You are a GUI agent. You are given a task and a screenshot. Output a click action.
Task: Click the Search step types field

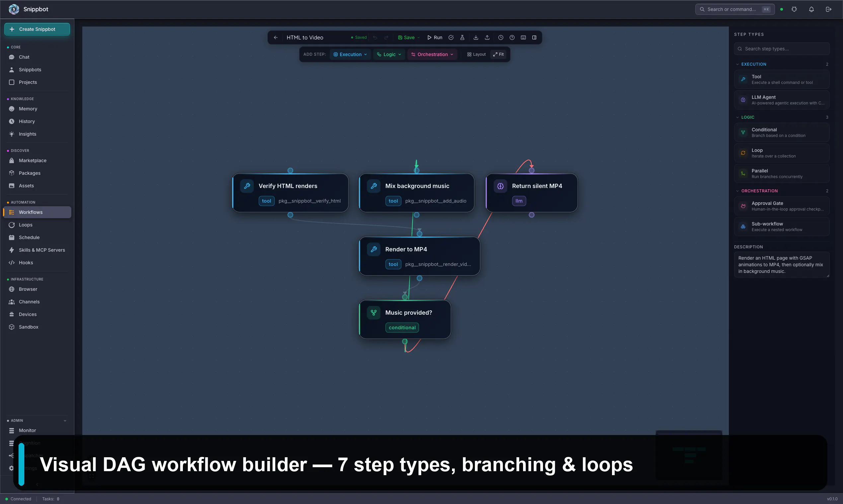click(x=782, y=48)
